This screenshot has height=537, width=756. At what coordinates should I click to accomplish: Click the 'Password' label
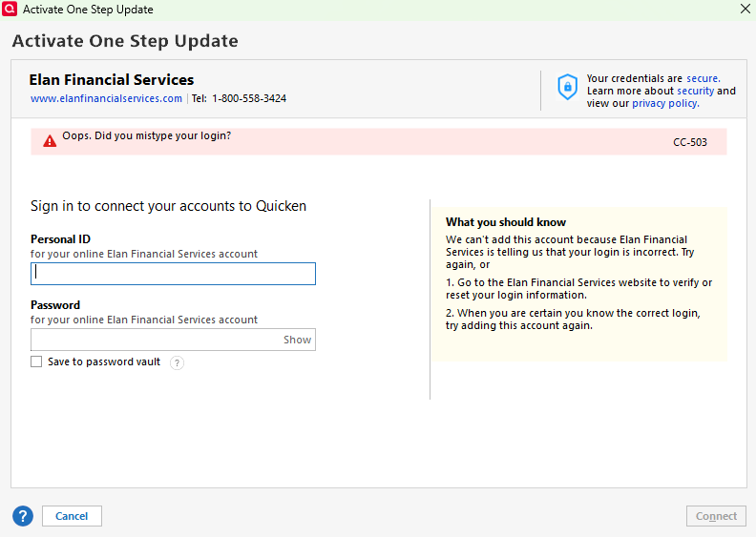point(55,305)
